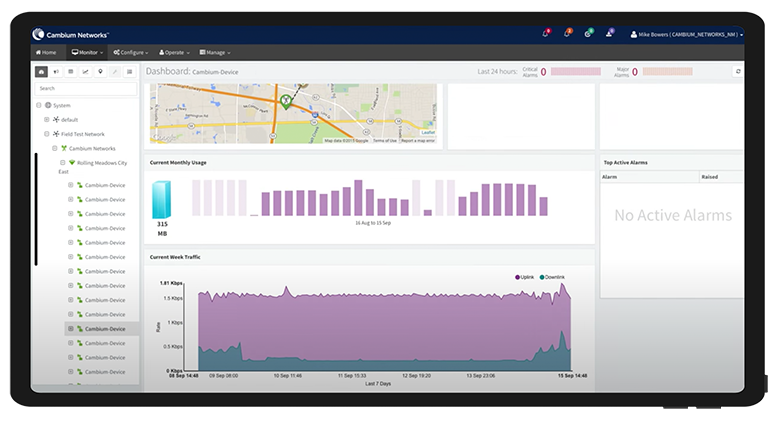The width and height of the screenshot is (777, 432).
Task: Open the Configure menu
Action: click(x=130, y=52)
